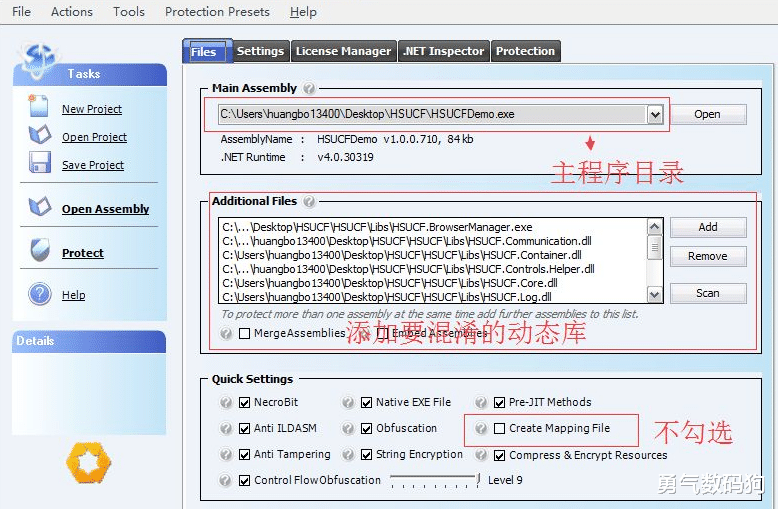Select HSUCF.BrowserManager.exe in the list
Screen dimensions: 778x509
[433, 227]
